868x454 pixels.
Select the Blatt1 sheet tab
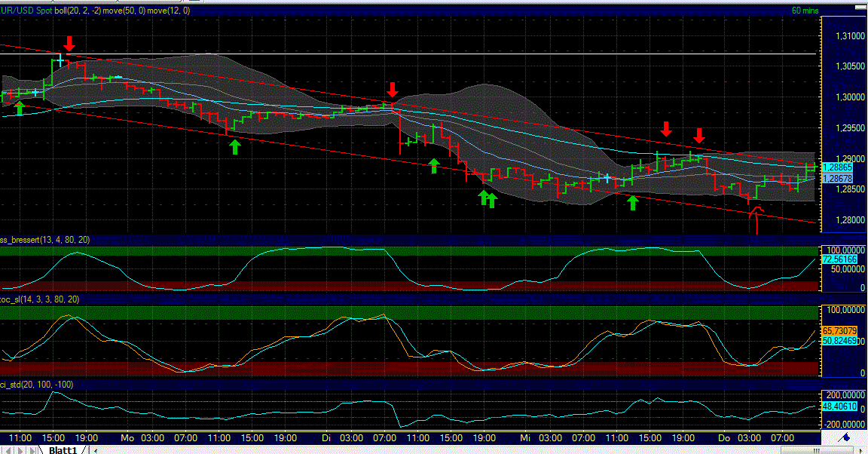click(x=63, y=450)
